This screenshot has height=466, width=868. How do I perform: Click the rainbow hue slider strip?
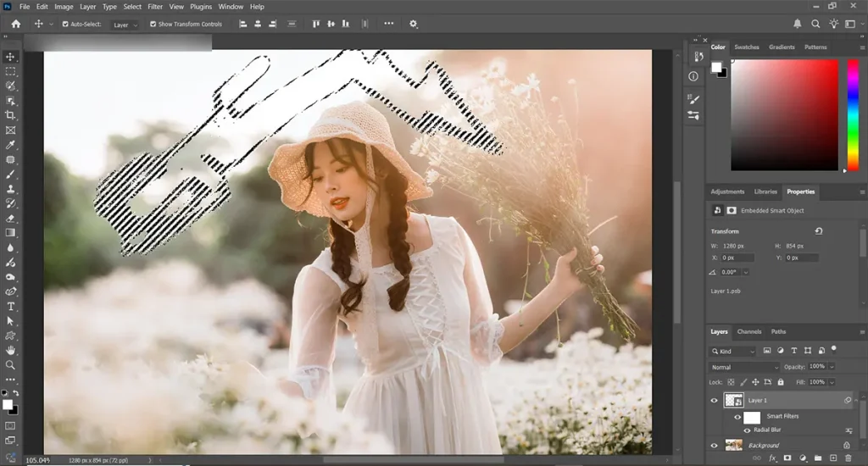tap(853, 115)
